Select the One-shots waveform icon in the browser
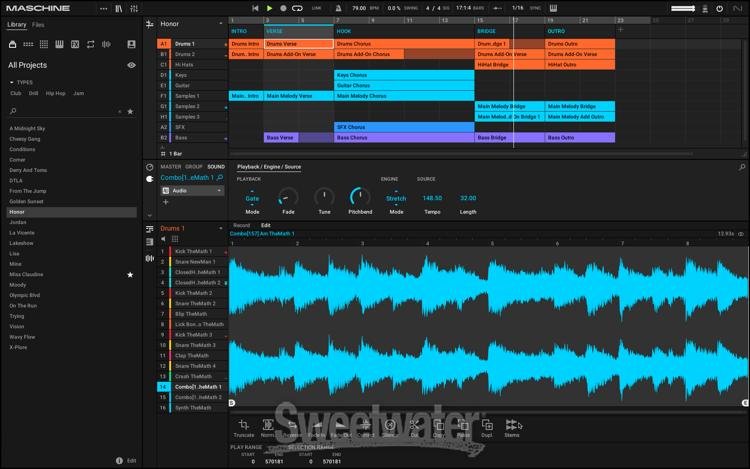The width and height of the screenshot is (750, 469). coord(106,44)
